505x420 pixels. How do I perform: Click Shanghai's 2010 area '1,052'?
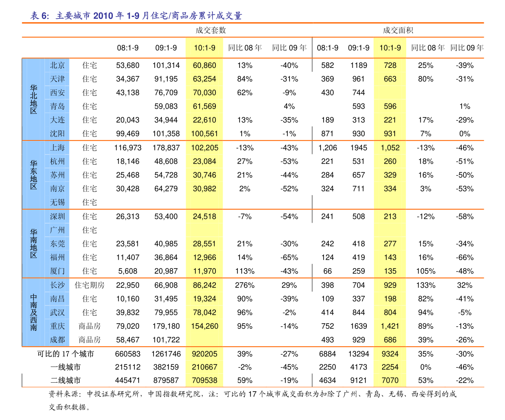pos(390,148)
